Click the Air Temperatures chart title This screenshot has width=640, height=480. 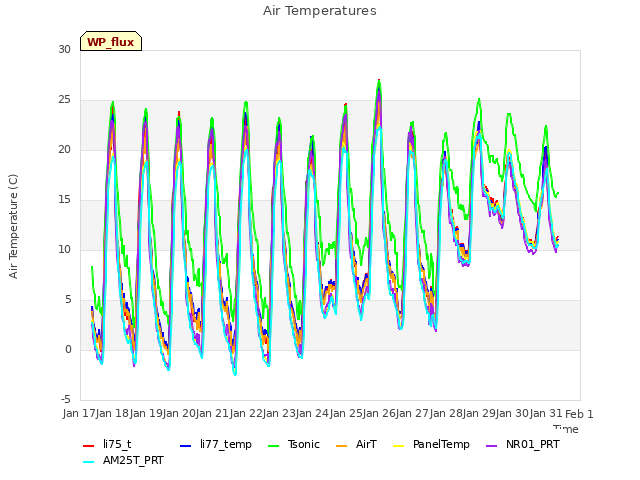pyautogui.click(x=320, y=11)
